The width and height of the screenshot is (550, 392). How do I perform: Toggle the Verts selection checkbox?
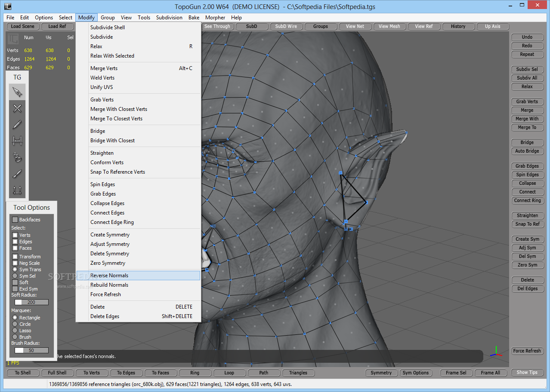[x=15, y=235]
